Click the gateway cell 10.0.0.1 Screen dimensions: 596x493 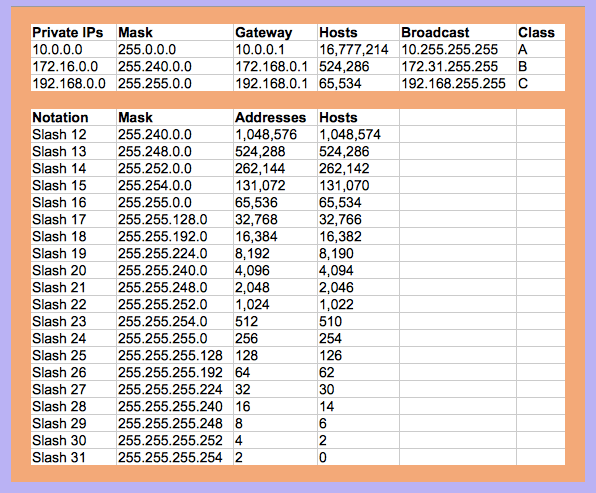pyautogui.click(x=276, y=49)
